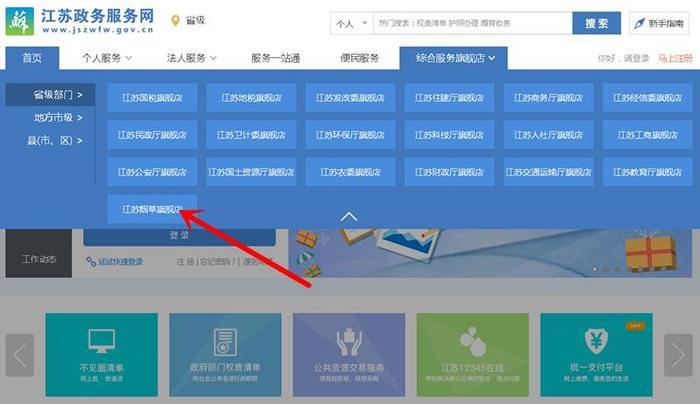Image resolution: width=700 pixels, height=404 pixels.
Task: Open 江苏烟草旗舰店
Action: coord(152,208)
